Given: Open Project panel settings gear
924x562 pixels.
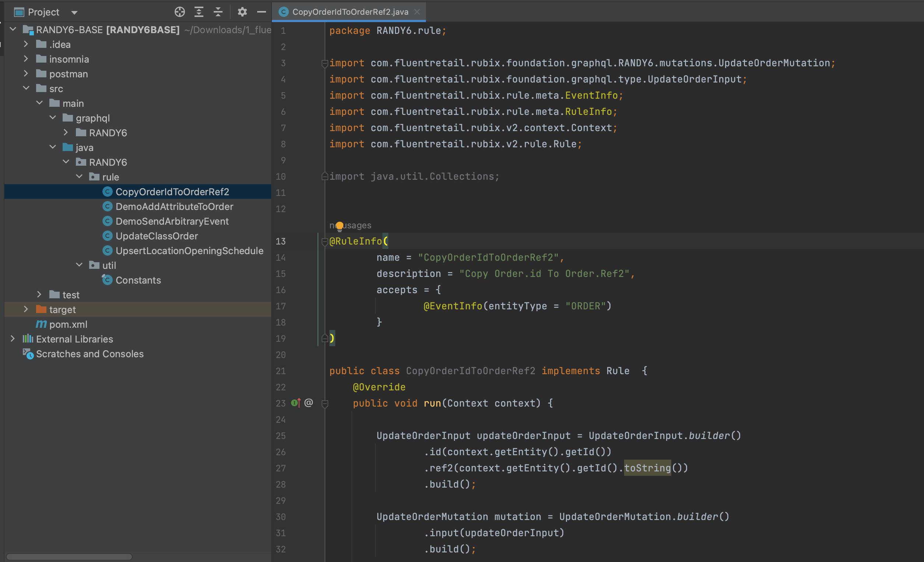Looking at the screenshot, I should (x=242, y=12).
